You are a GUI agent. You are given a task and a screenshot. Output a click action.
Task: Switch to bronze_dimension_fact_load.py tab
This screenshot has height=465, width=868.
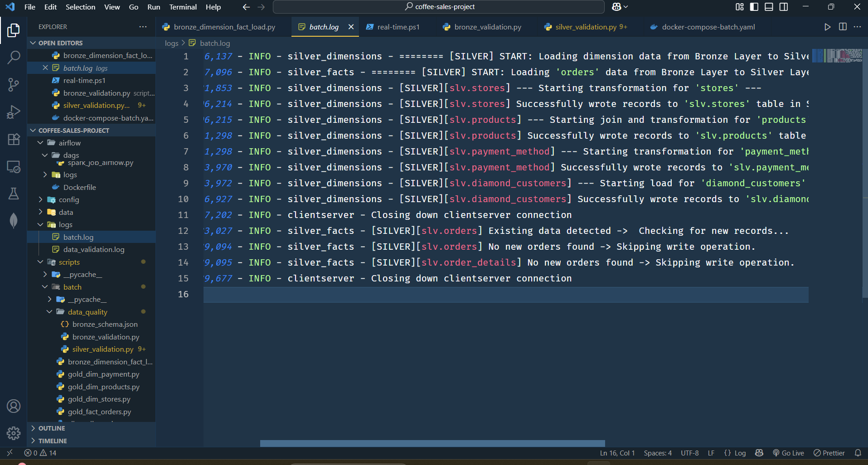point(224,27)
